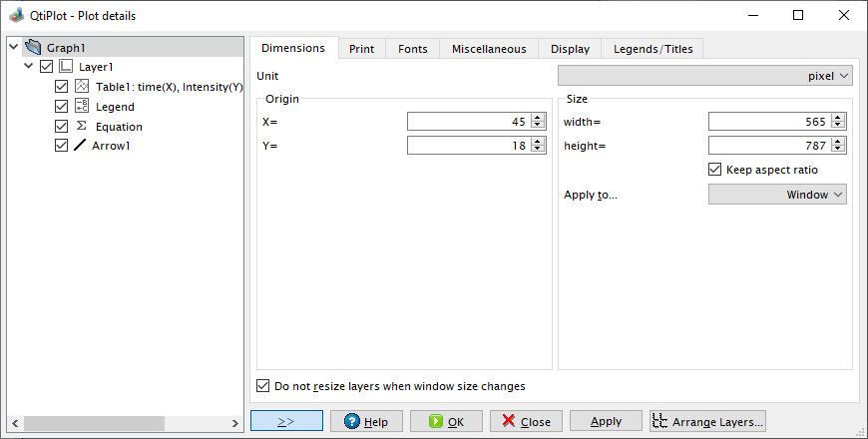Screen dimensions: 868x439
Task: Collapse the Layer1 tree node
Action: 29,67
